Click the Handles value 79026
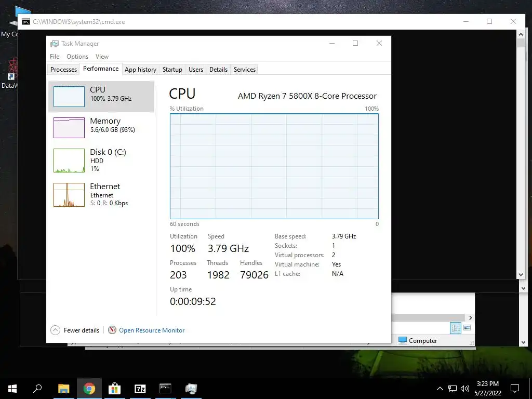The width and height of the screenshot is (532, 399). click(x=254, y=275)
